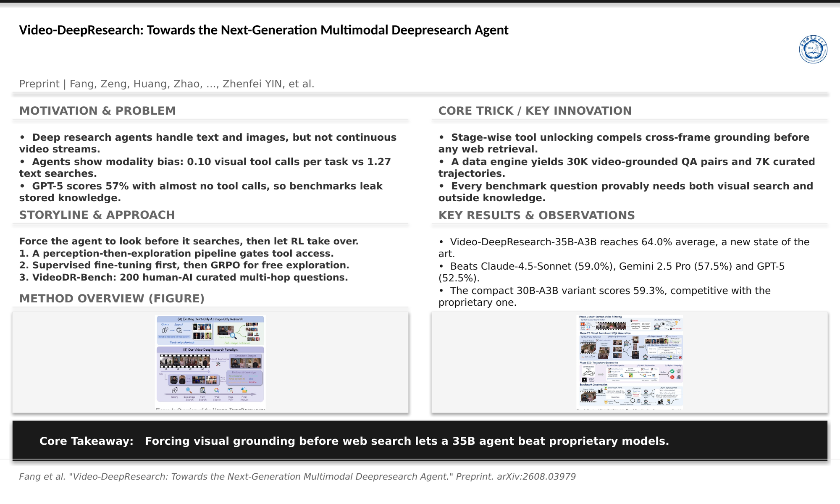
Task: Click the result "Video-DeepResearch-35B-A3B reaches 64.0% average"
Action: tap(624, 248)
